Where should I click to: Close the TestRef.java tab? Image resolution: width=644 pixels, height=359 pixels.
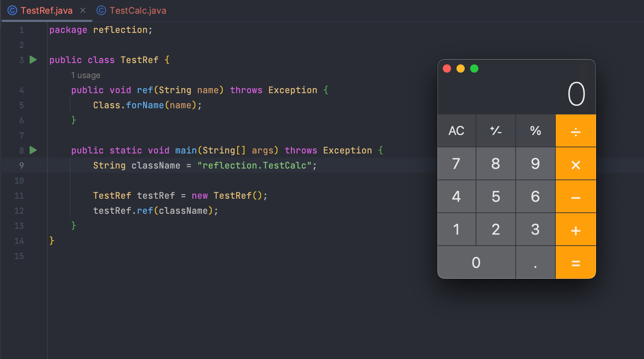pos(83,11)
